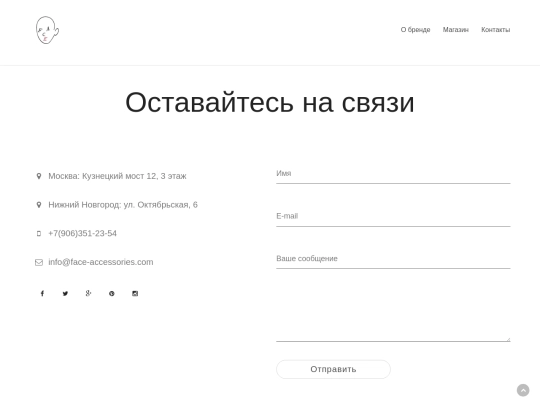Focus the Имя input field
This screenshot has width=540, height=405.
(x=393, y=174)
